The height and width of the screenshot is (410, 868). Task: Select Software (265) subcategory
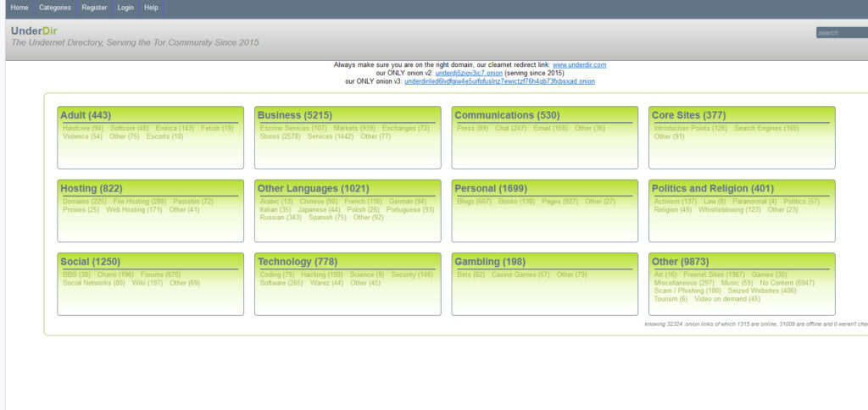click(281, 283)
